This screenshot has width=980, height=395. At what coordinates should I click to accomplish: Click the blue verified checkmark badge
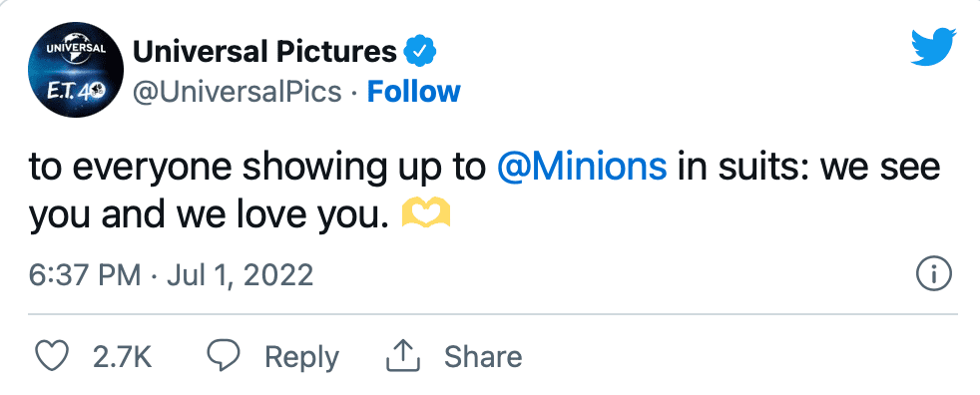click(x=420, y=52)
